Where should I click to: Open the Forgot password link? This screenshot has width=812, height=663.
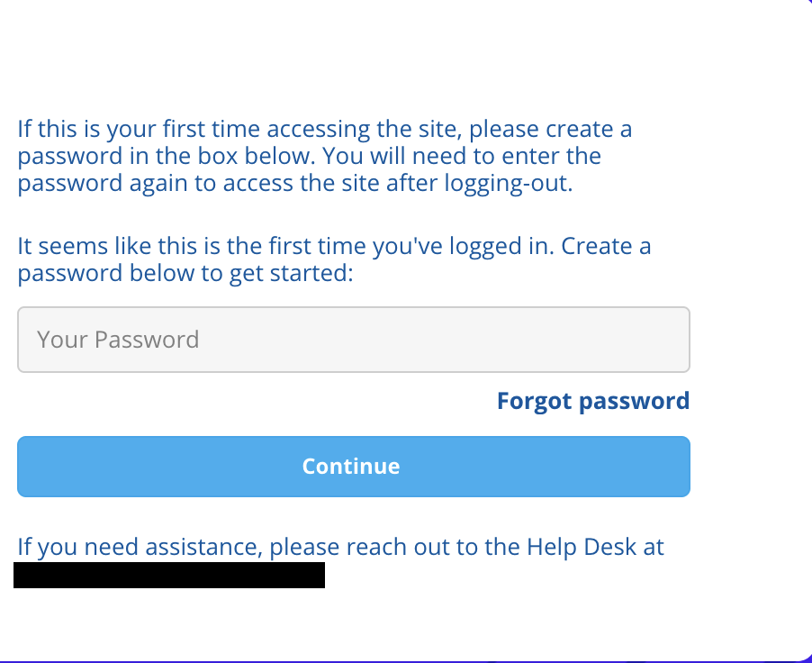[x=592, y=401]
